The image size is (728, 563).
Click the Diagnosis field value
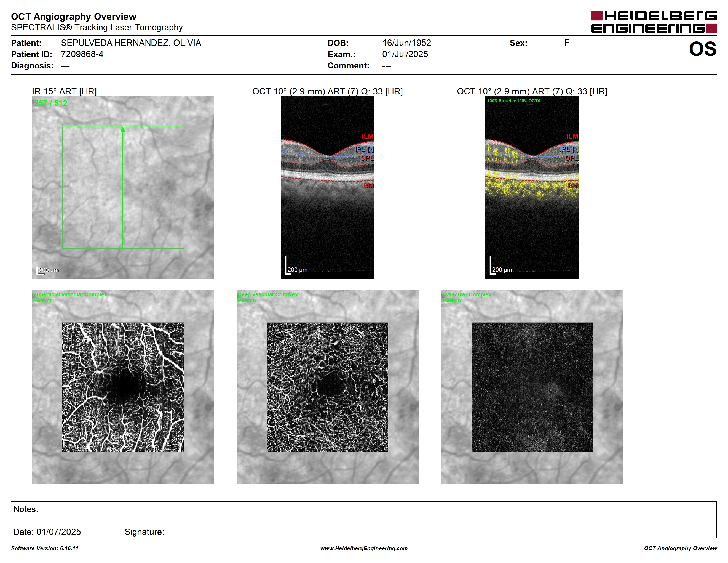click(x=65, y=66)
